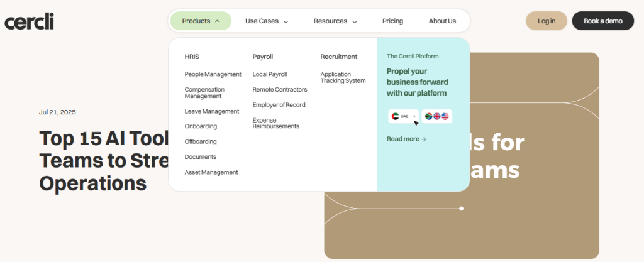Expand the Resources dropdown
The height and width of the screenshot is (262, 644).
pos(335,21)
